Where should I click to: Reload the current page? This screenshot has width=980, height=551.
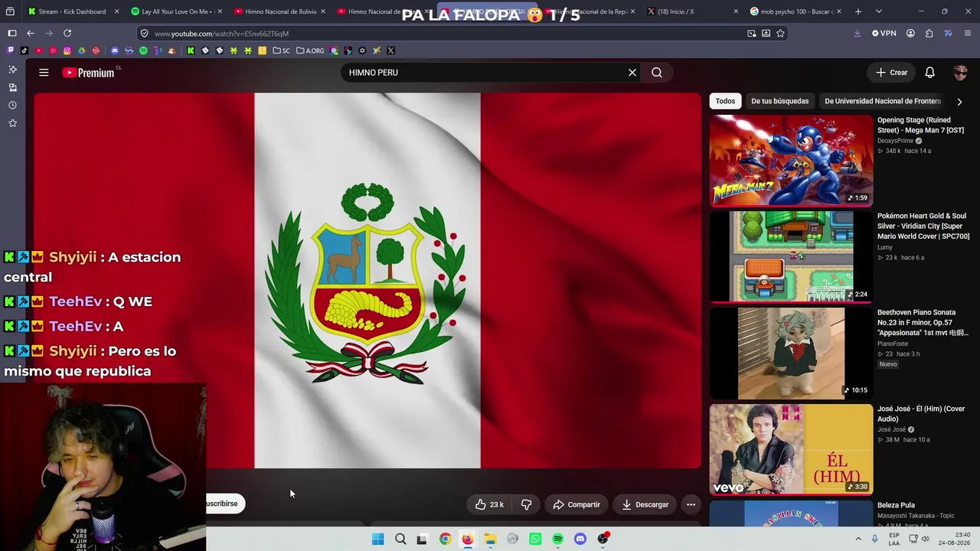(67, 34)
